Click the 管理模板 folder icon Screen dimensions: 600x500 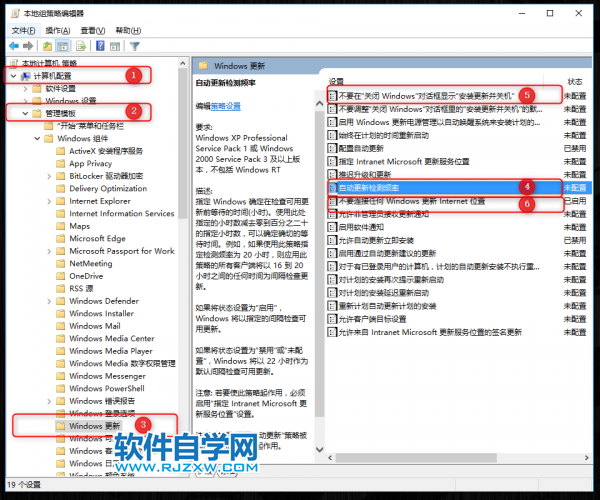pyautogui.click(x=37, y=113)
